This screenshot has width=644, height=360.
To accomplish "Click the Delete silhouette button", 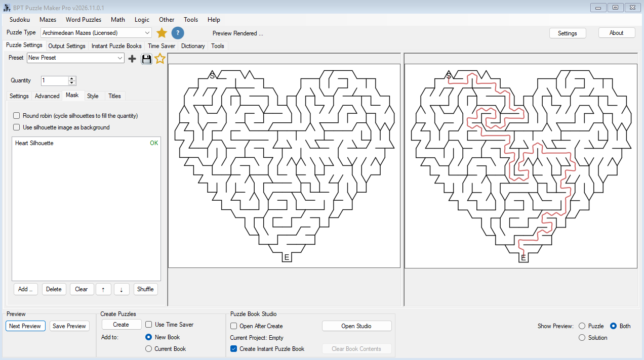I will [x=54, y=289].
